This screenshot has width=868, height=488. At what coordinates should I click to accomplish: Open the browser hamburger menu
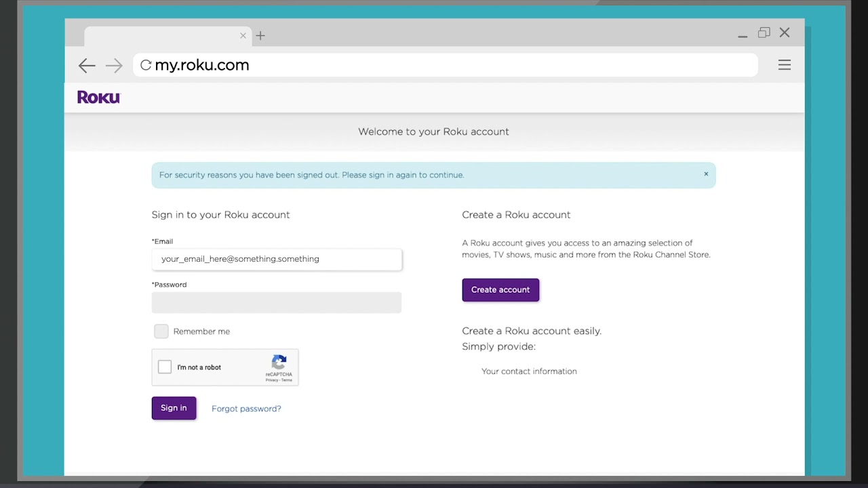785,65
